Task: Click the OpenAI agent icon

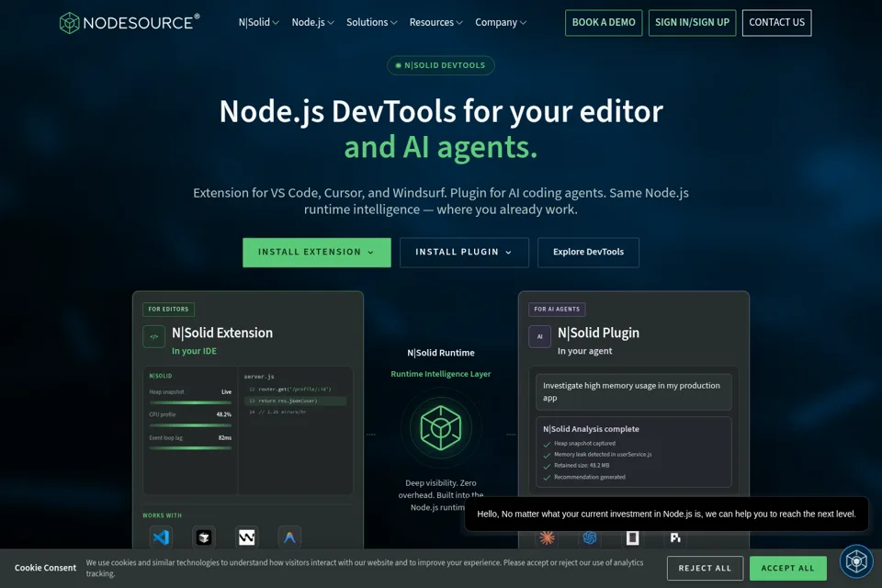Action: click(x=590, y=537)
